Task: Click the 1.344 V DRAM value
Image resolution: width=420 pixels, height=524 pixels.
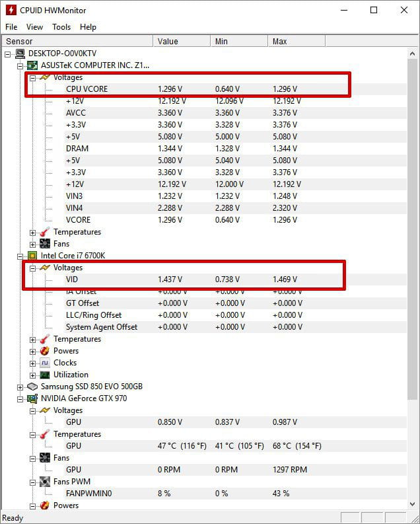Action: (170, 149)
